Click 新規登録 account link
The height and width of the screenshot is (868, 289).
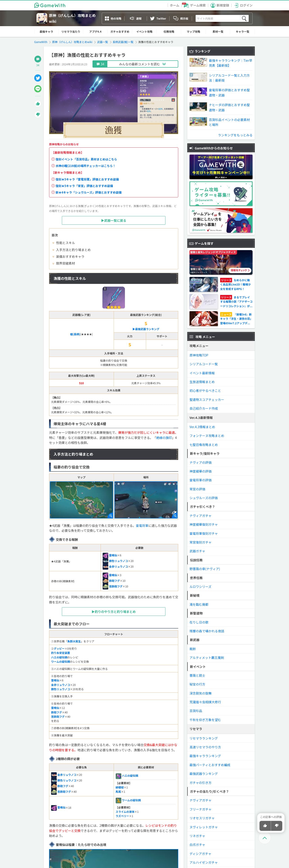220,5
